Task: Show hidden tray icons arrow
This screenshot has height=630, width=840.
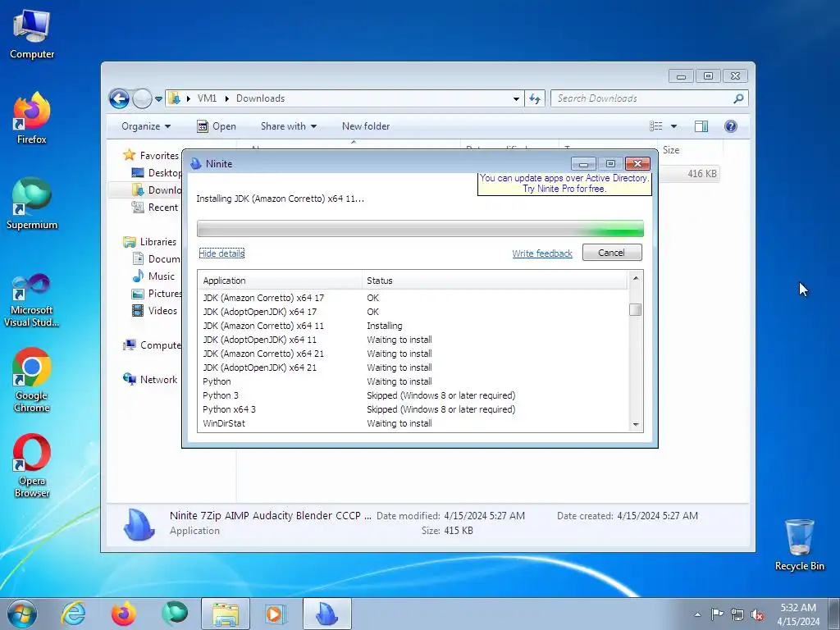Action: pos(697,614)
